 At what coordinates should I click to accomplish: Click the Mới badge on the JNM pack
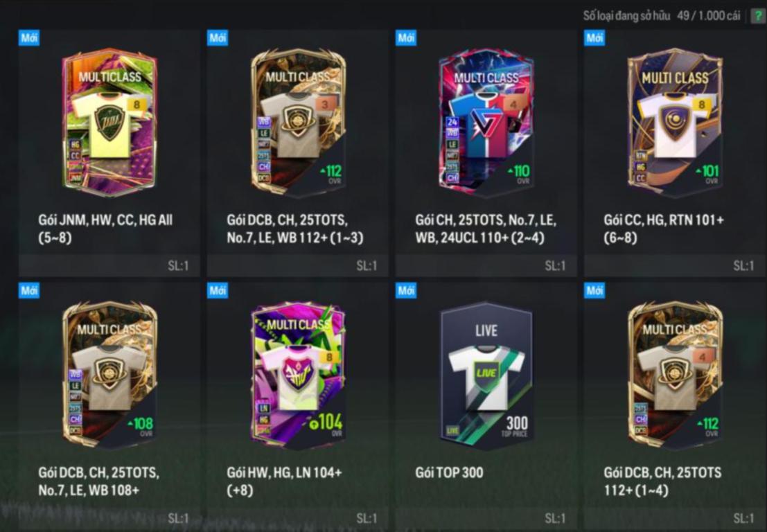click(29, 38)
